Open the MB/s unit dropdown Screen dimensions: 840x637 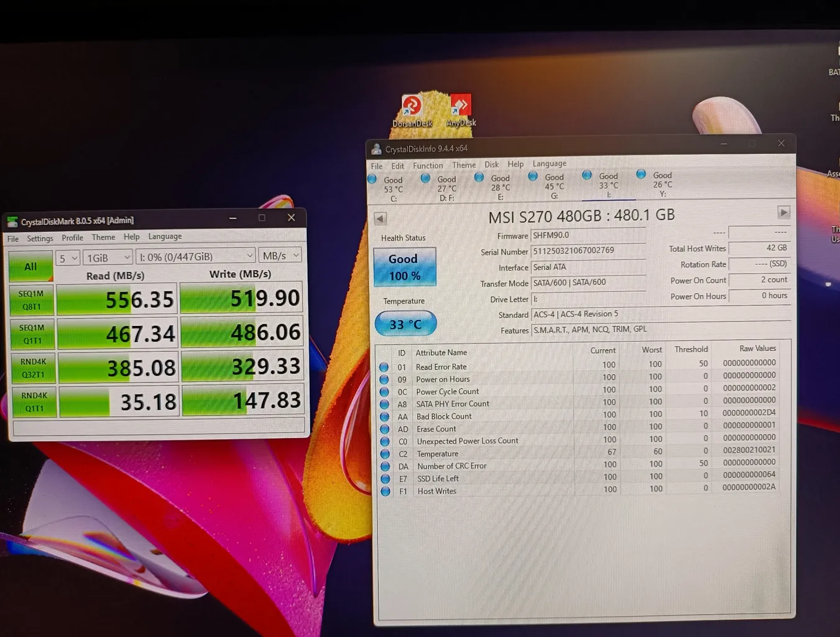(280, 256)
